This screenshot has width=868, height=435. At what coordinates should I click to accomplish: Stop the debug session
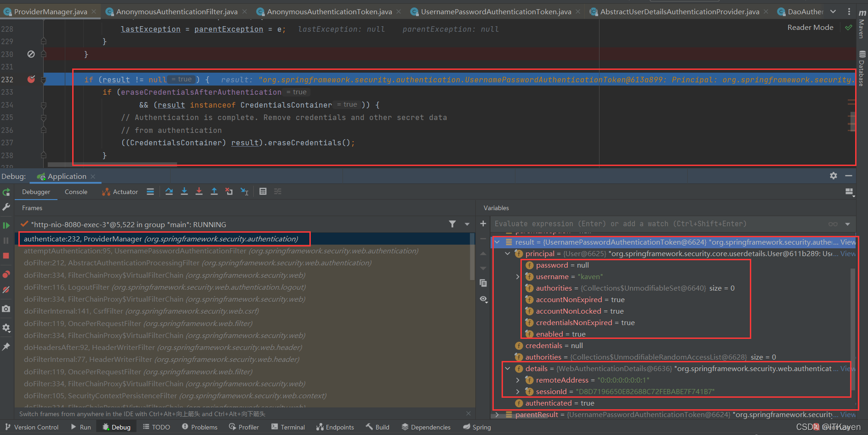click(6, 256)
